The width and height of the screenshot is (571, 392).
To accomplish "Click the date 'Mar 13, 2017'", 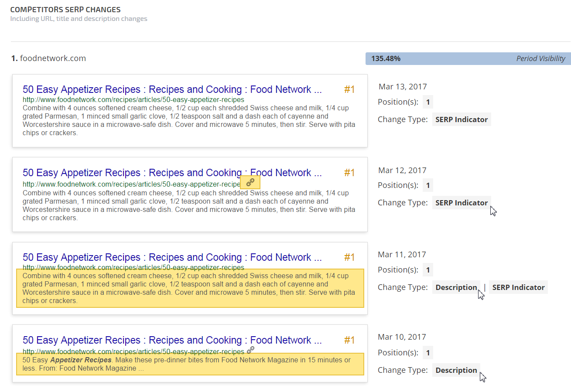I will pyautogui.click(x=403, y=86).
